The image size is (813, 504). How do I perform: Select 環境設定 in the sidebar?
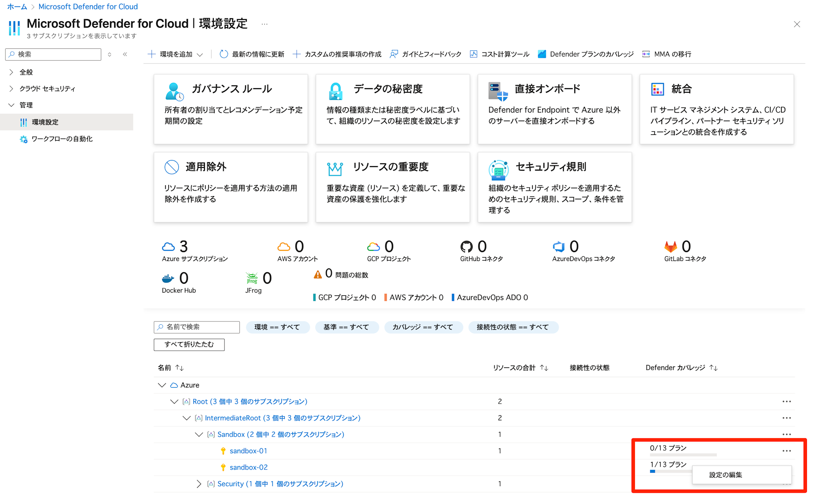click(x=67, y=122)
